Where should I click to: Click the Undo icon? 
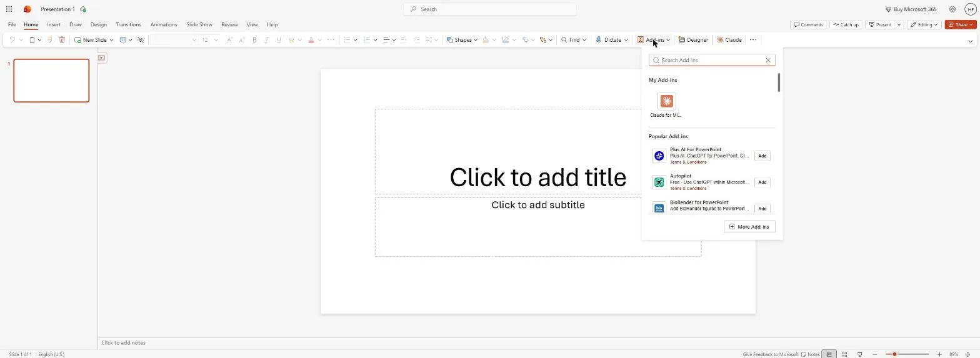(12, 40)
